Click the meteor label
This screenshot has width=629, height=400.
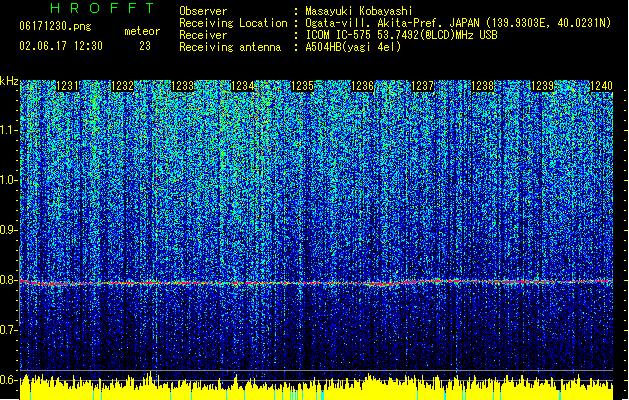click(x=142, y=31)
